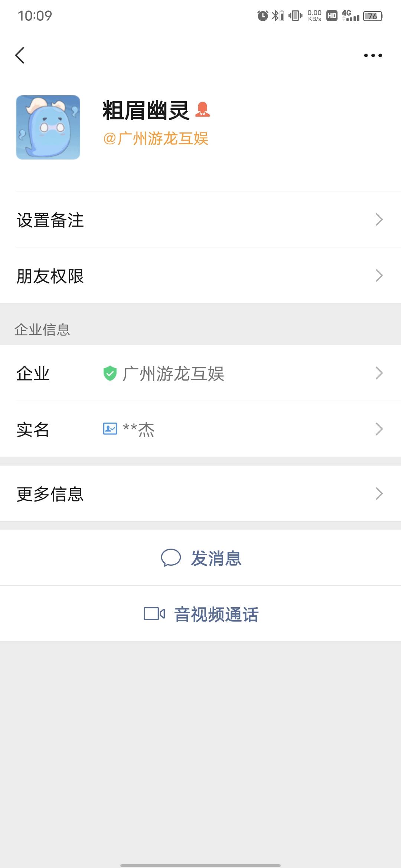Open the 实名 **杰 details row
The image size is (401, 868).
[x=200, y=429]
